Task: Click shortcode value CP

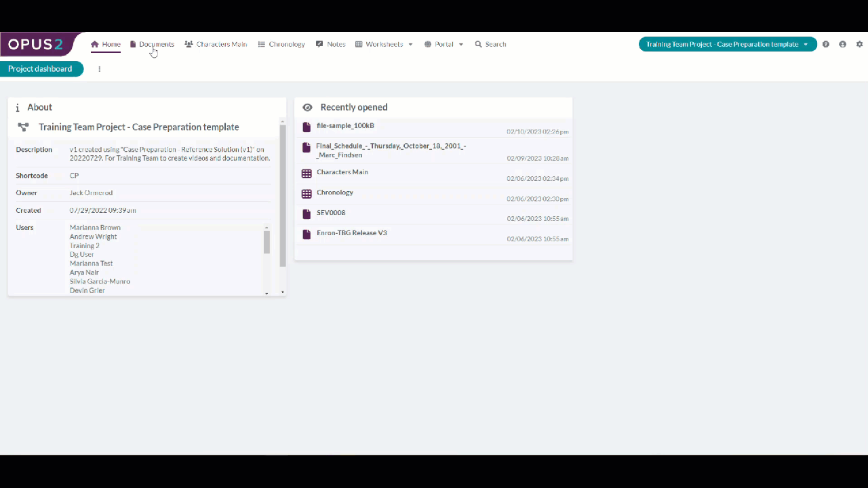Action: [x=74, y=176]
